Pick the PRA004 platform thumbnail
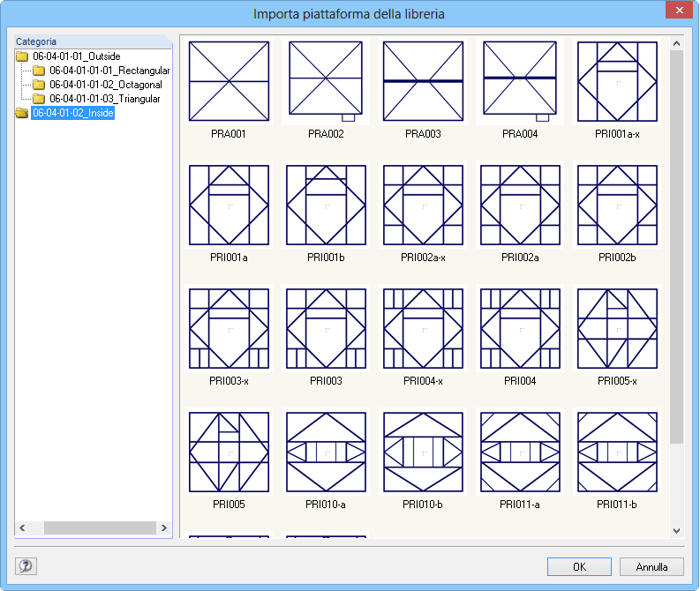This screenshot has height=591, width=700. tap(520, 81)
